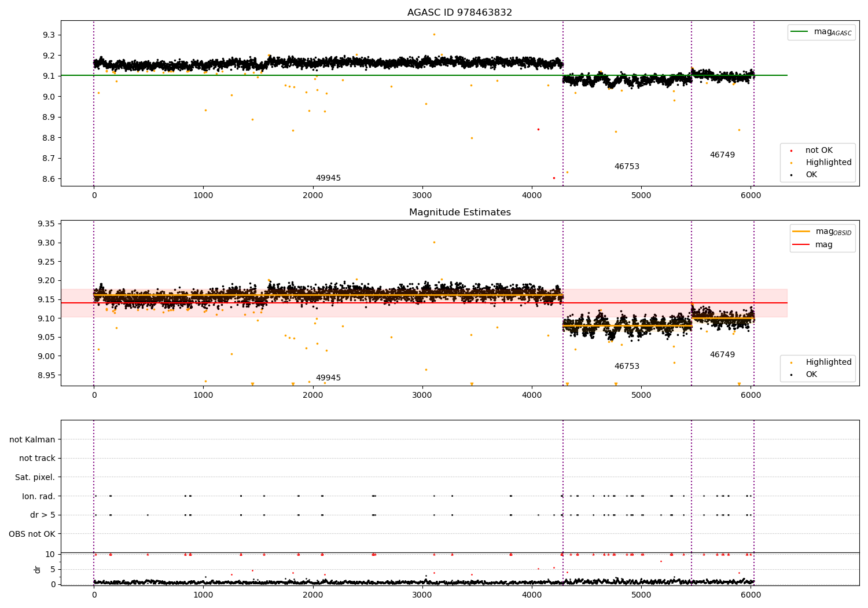Click x-axis tick 2000 under the bottom plot
The width and height of the screenshot is (868, 608).
coord(312,595)
